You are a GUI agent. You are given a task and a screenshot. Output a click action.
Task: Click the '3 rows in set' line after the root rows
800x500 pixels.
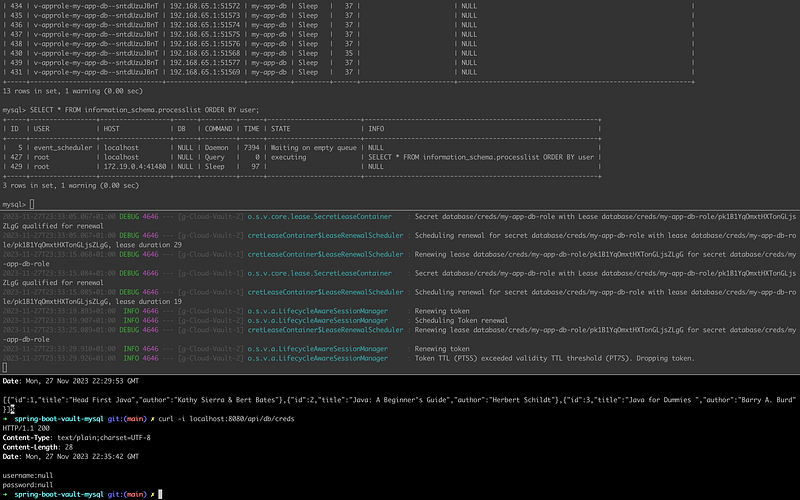coord(70,185)
